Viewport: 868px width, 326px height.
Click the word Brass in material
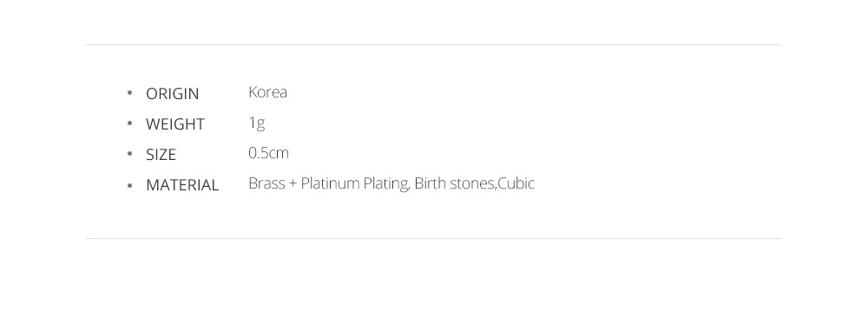(266, 183)
